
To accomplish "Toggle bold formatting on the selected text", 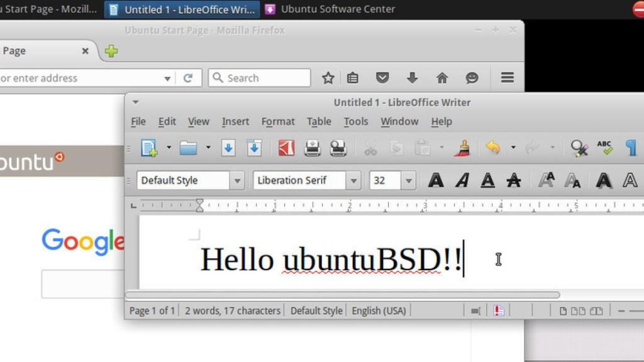I will pos(435,180).
